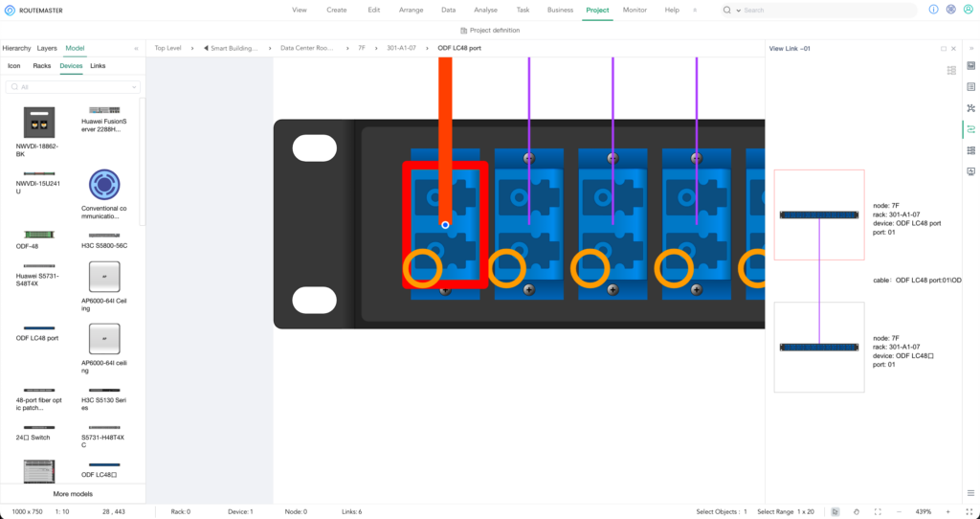
Task: Select the Conventional communication device thumbnail
Action: click(104, 184)
